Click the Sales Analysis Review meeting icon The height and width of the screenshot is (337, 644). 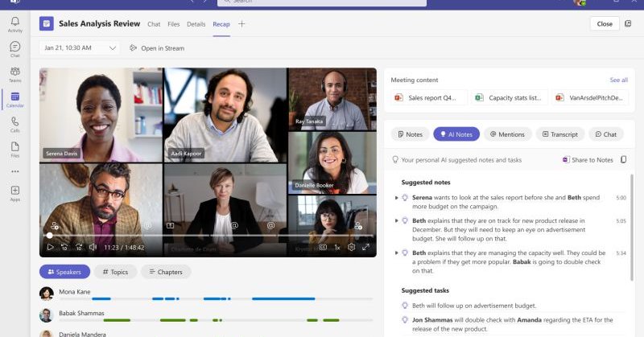[47, 24]
